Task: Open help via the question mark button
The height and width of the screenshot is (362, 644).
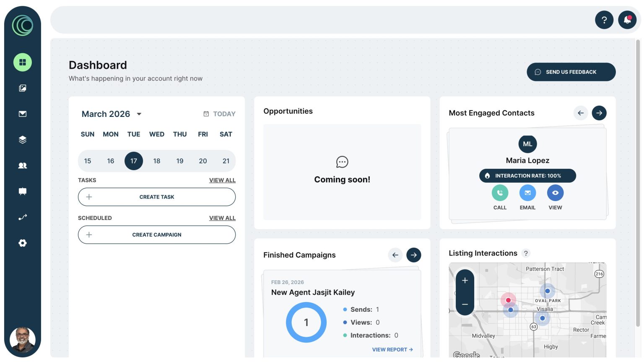Action: tap(604, 20)
